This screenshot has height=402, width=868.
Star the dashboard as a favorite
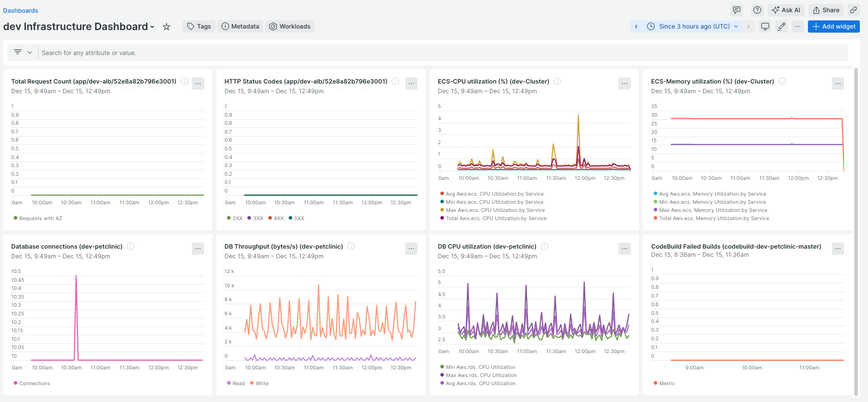click(166, 27)
